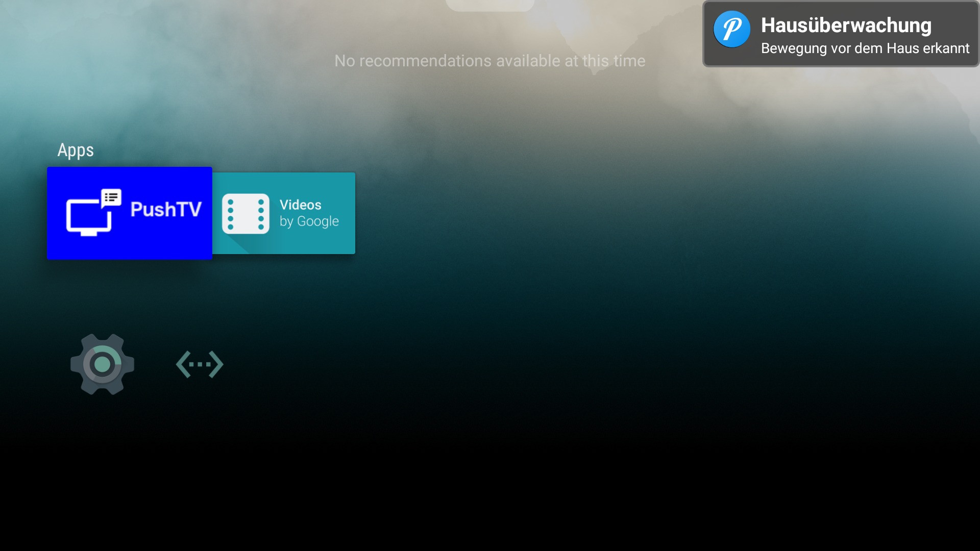Select the Apps row heading
980x551 pixels.
[x=75, y=150]
